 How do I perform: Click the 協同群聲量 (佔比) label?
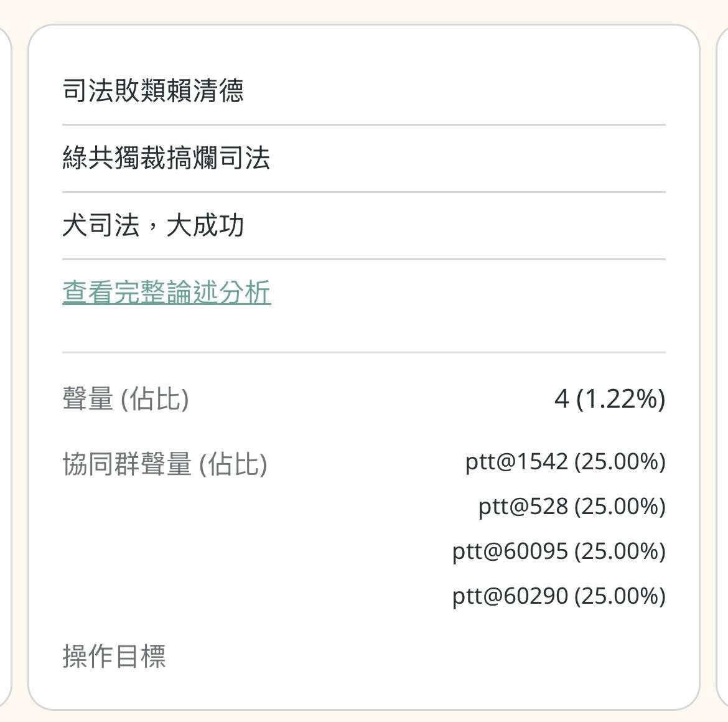pos(165,464)
